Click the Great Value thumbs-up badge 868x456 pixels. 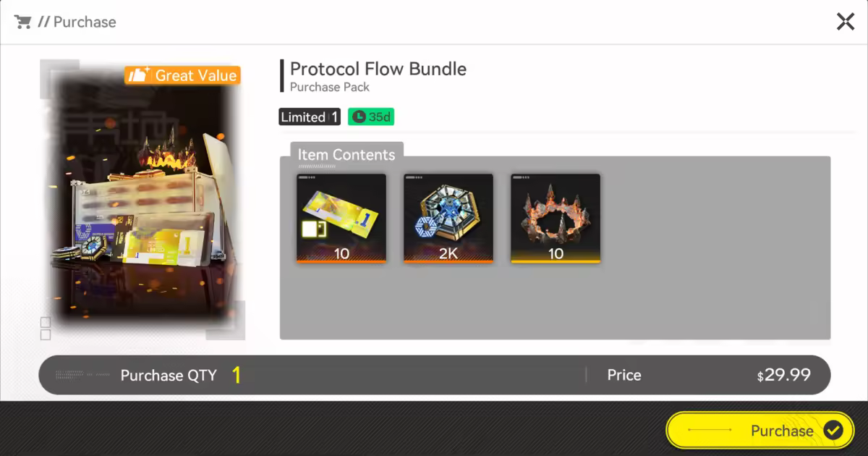pyautogui.click(x=182, y=75)
